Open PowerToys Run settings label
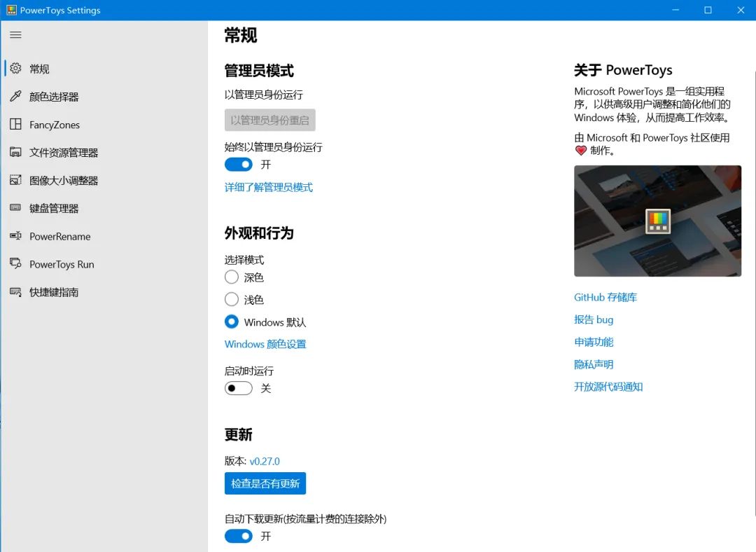Screen dimensions: 756x552 tap(62, 264)
